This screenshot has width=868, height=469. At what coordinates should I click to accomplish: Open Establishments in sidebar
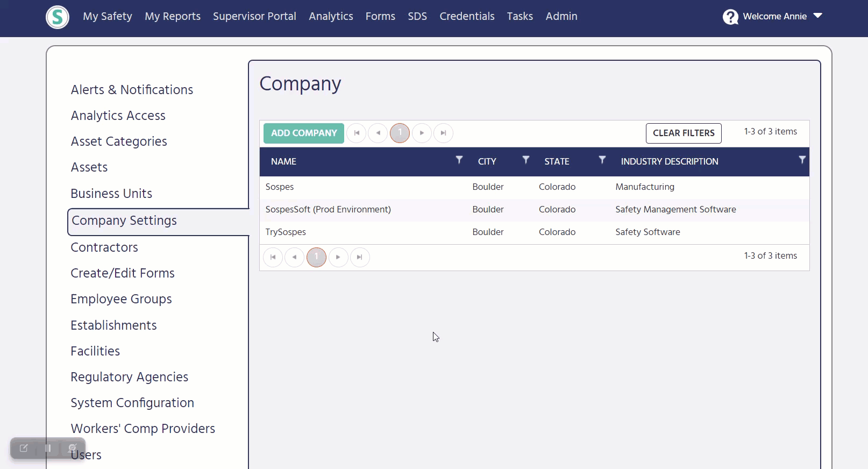click(113, 325)
